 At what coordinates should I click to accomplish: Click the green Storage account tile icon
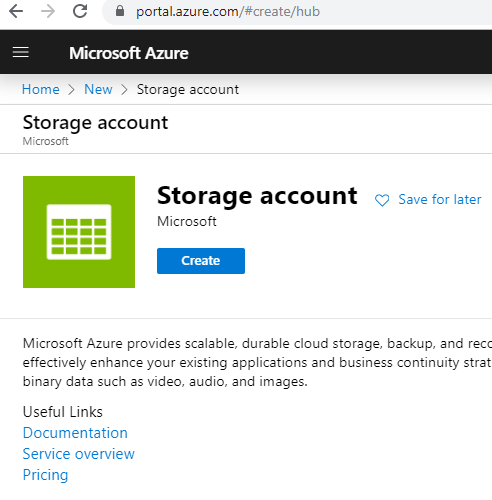(x=79, y=232)
